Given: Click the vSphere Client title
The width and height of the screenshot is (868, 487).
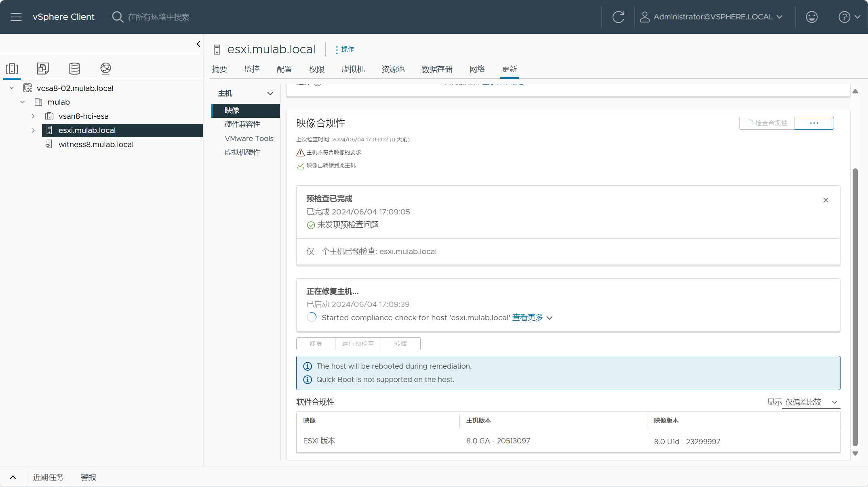Looking at the screenshot, I should (x=63, y=17).
